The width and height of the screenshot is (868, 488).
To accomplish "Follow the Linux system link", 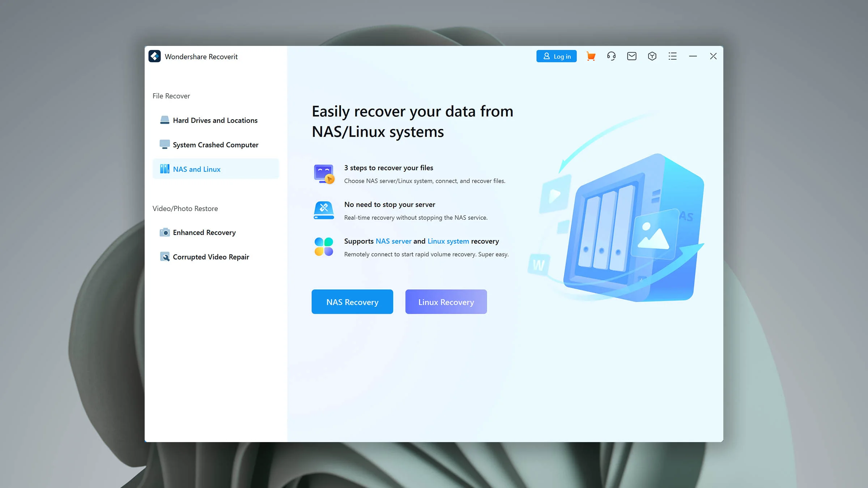I will pos(448,241).
